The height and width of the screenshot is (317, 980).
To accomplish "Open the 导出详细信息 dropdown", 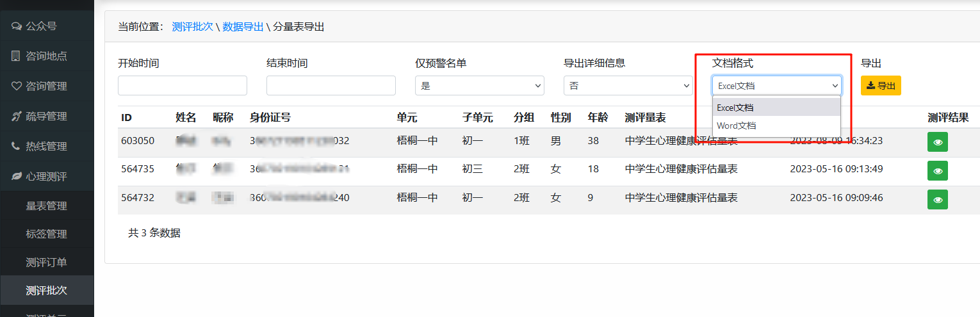I will click(x=628, y=86).
